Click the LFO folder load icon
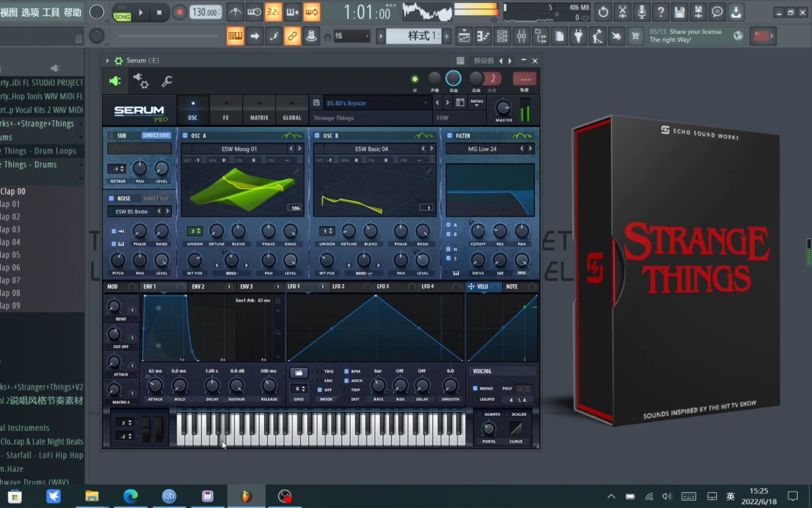The image size is (812, 508). pyautogui.click(x=299, y=373)
